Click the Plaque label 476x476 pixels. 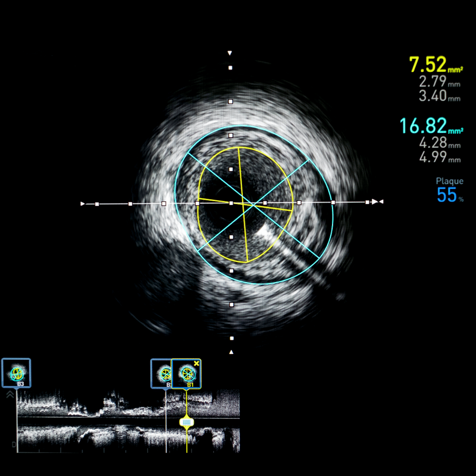tap(450, 181)
